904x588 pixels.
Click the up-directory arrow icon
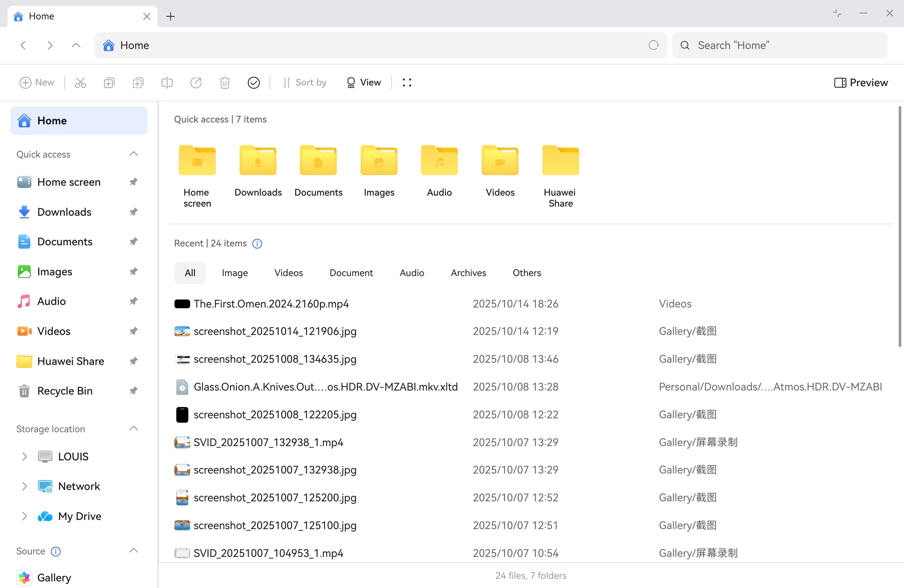click(x=76, y=45)
